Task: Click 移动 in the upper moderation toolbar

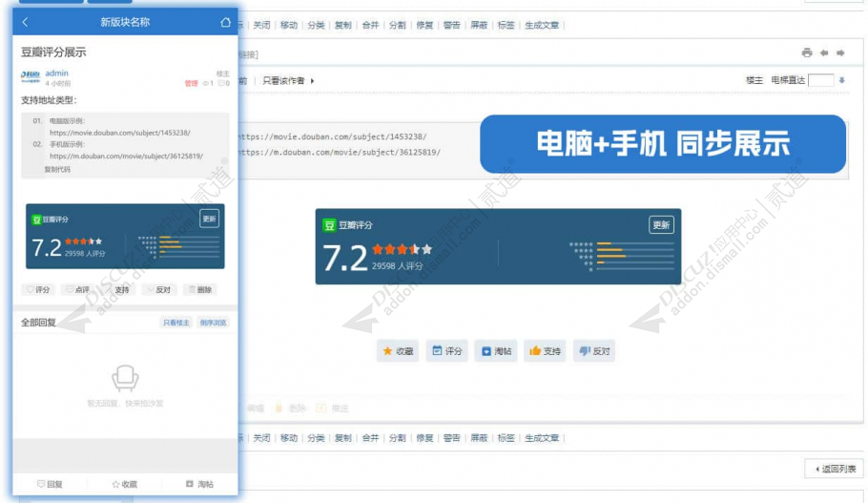Action: [x=289, y=25]
